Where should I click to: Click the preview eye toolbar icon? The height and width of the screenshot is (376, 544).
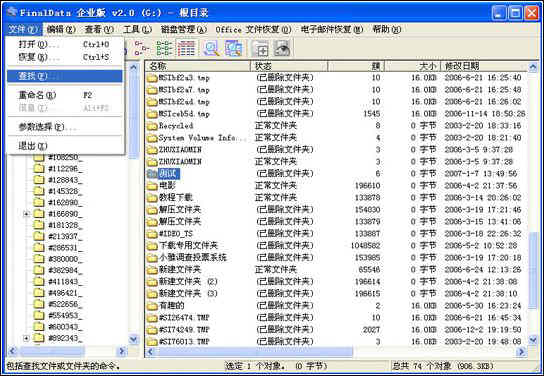[x=282, y=48]
